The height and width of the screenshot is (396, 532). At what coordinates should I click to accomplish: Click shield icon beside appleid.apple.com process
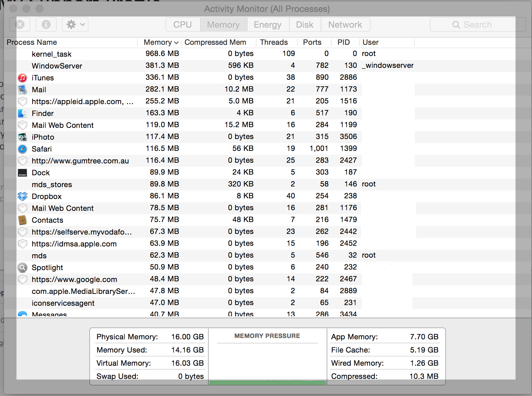click(x=22, y=101)
